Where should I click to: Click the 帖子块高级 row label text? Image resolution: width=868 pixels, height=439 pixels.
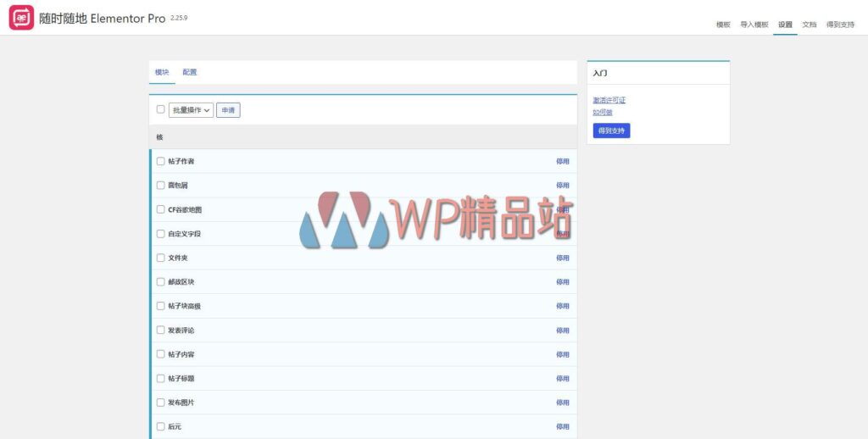pyautogui.click(x=184, y=306)
